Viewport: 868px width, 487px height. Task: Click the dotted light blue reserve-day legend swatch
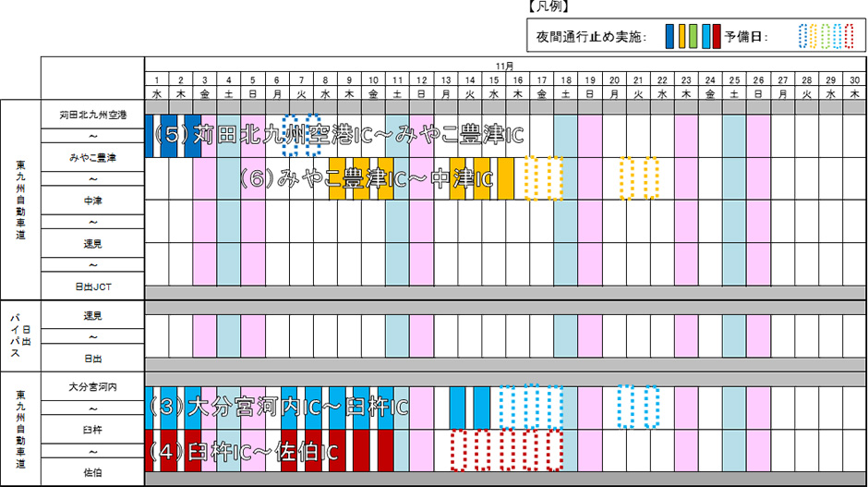(837, 37)
